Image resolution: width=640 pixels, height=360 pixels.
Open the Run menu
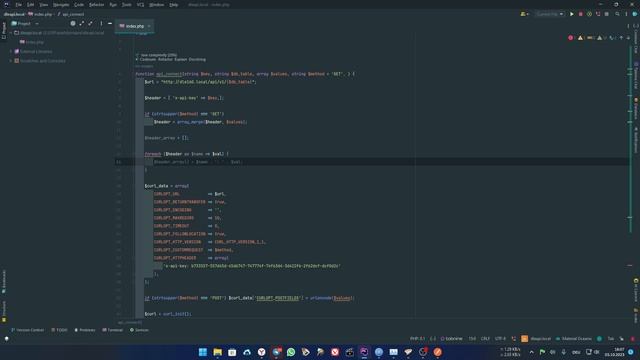(113, 4)
